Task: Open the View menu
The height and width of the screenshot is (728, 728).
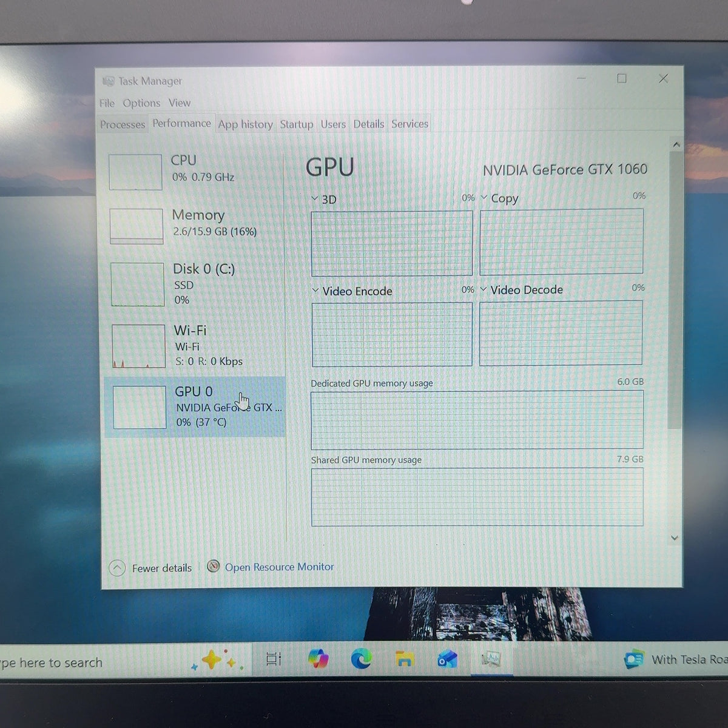Action: tap(180, 103)
